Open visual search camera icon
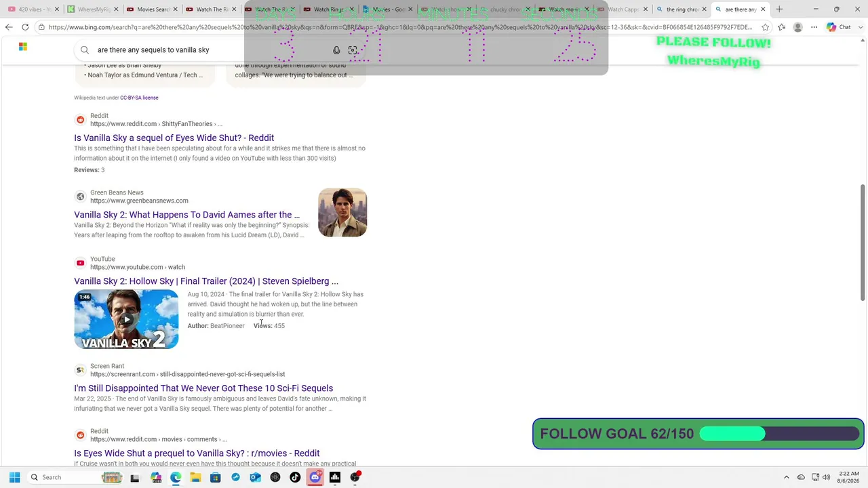This screenshot has width=868, height=488. click(x=353, y=50)
